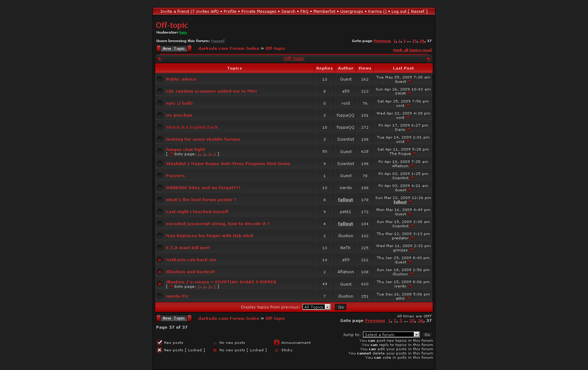Click the locked icon beside Illustion and buztest!
This screenshot has height=370, width=588.
(160, 272)
